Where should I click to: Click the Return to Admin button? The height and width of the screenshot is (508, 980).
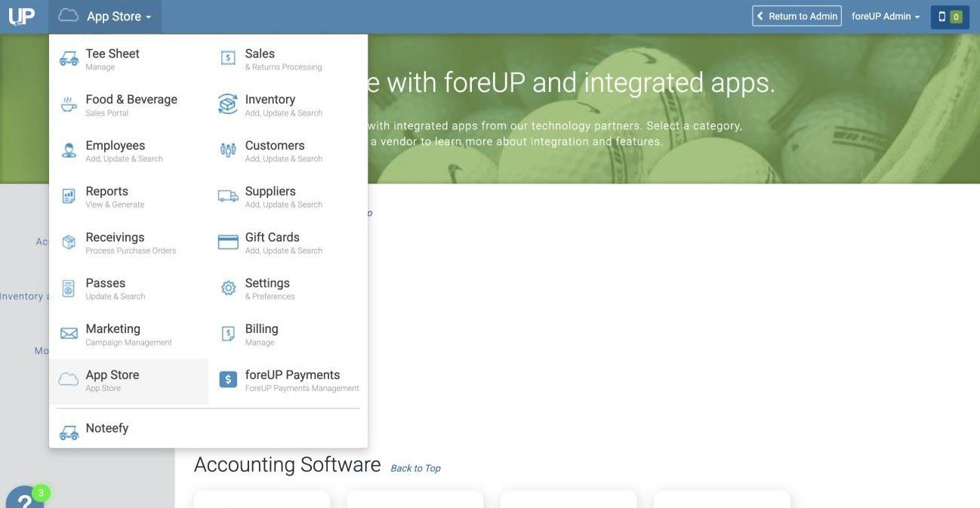pyautogui.click(x=797, y=17)
